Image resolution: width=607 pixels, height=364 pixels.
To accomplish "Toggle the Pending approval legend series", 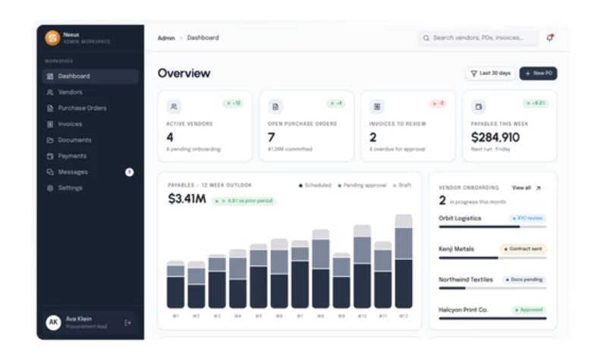I will [x=362, y=185].
